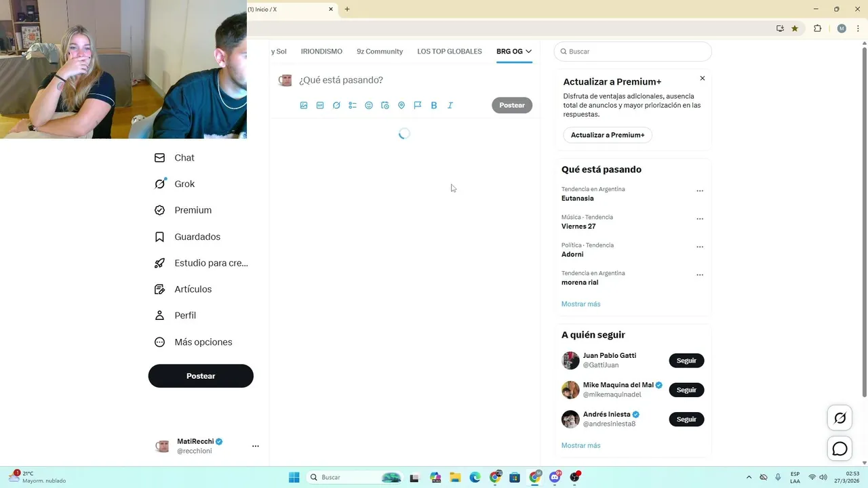Open more options for Adorni trend
This screenshot has width=868, height=488.
[x=700, y=247]
